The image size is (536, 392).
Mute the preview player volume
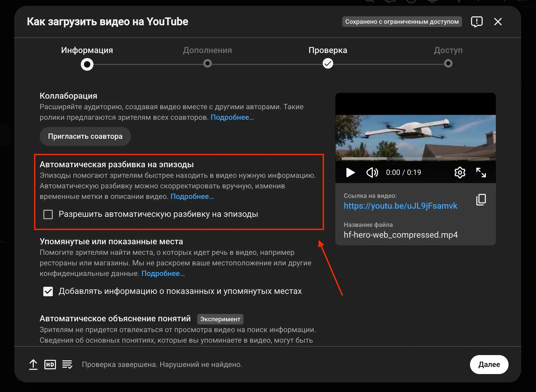click(372, 173)
